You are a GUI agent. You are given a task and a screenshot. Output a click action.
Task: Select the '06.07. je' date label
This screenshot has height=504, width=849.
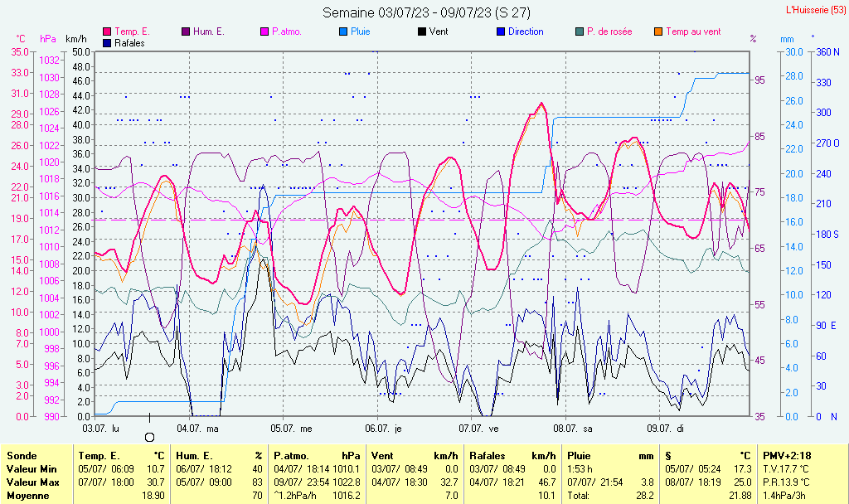coord(383,429)
